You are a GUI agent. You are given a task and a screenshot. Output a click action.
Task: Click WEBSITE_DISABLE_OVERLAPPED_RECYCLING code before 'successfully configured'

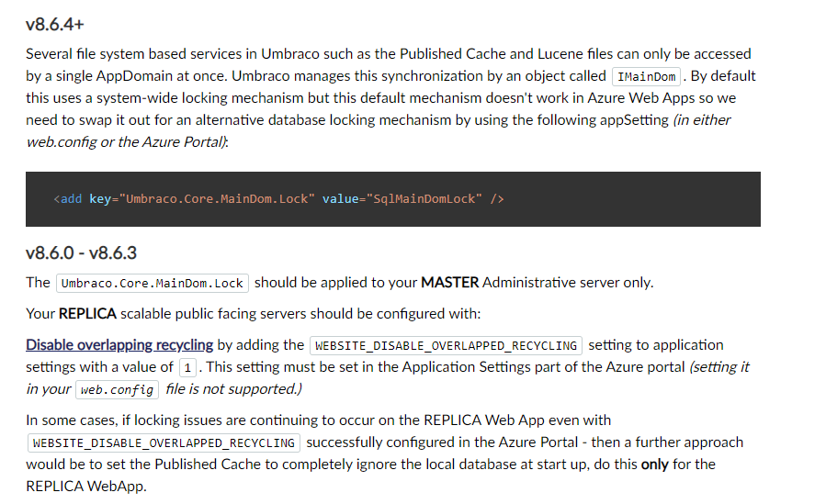coord(164,443)
